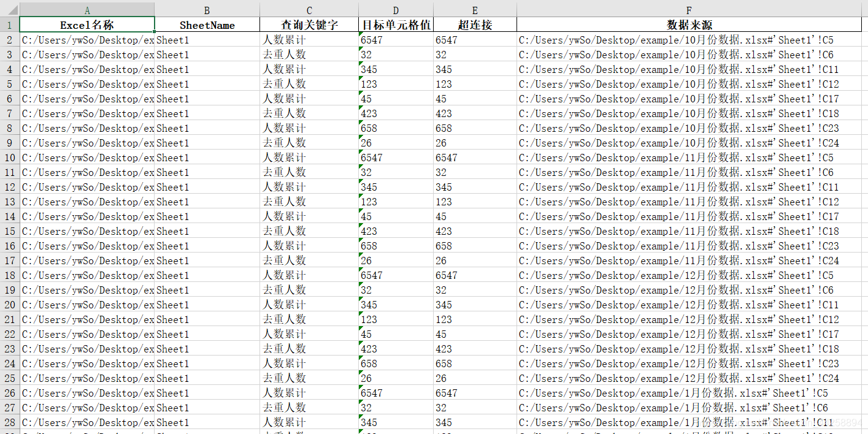Select source cell ending 1月份数据.xlsx#'Sheet1'!C5
Screen dimensions: 868x434
(689, 393)
